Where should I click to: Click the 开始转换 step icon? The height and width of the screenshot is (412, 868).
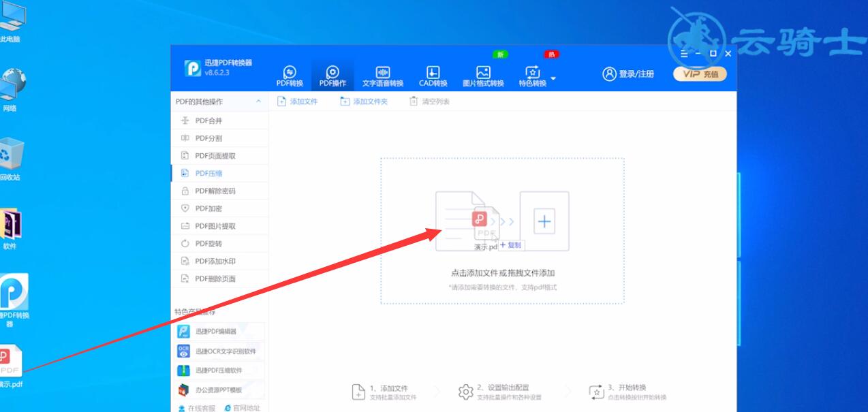click(596, 392)
